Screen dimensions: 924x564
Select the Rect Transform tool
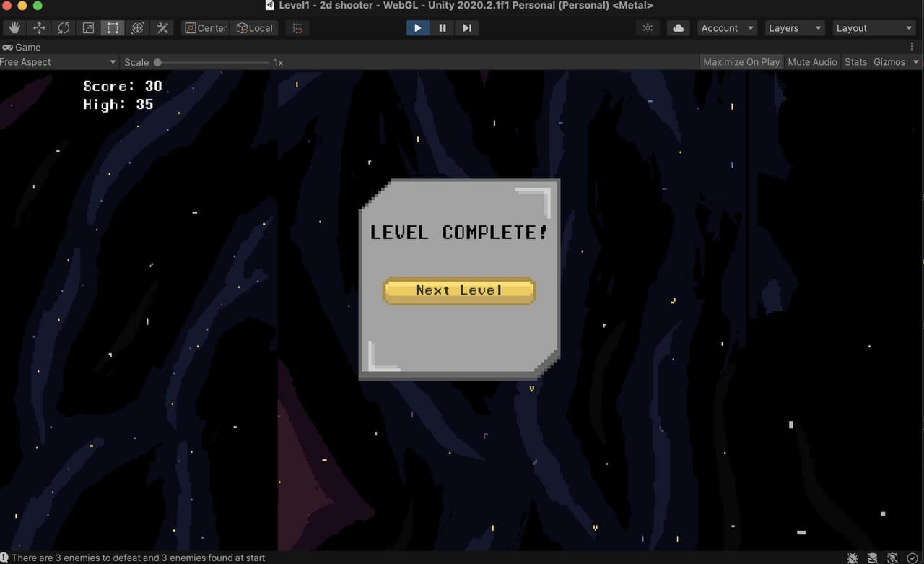[113, 28]
